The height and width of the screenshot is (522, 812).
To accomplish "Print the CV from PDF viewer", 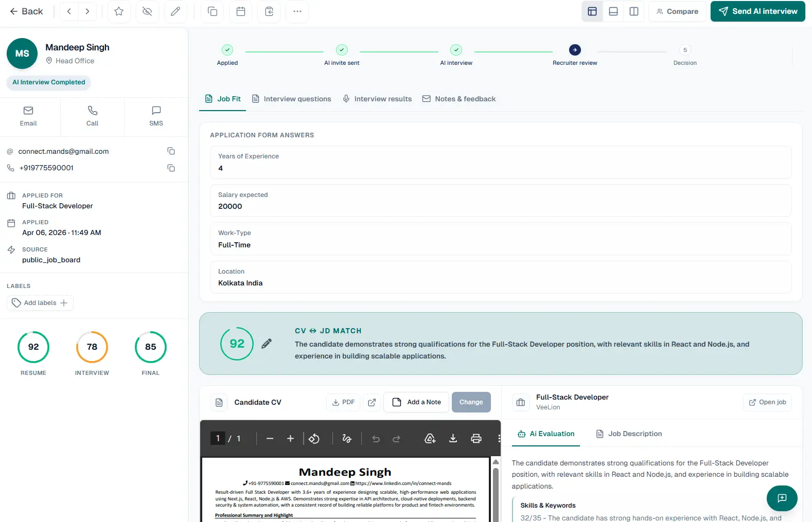I will [x=476, y=439].
